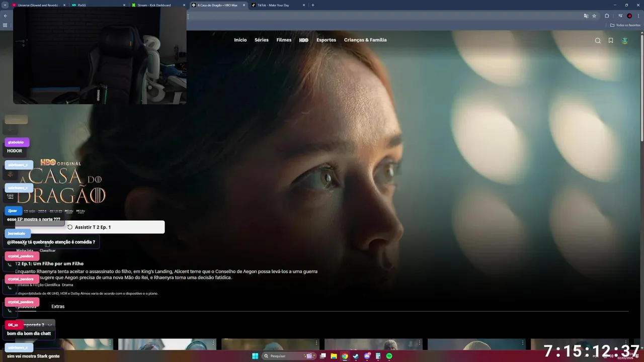Open File Explorer from the taskbar

334,356
